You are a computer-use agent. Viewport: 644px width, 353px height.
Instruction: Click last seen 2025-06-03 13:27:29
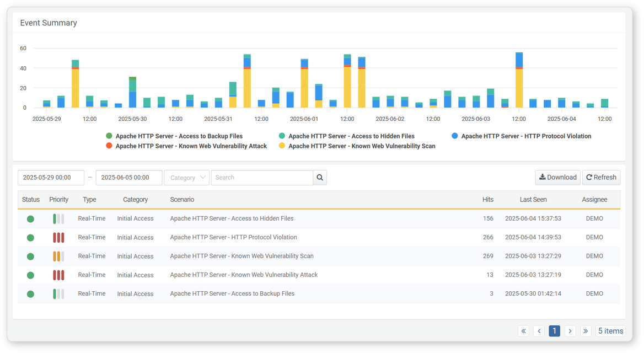tap(533, 256)
